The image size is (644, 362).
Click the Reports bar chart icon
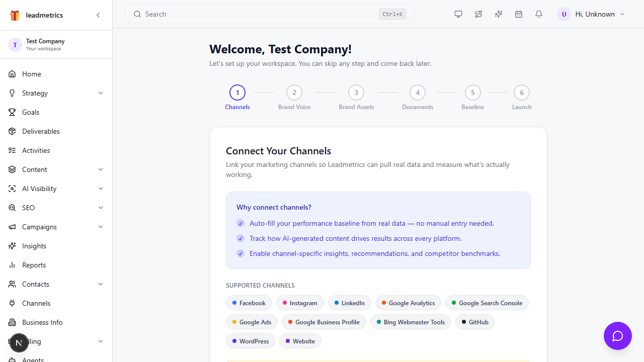[12, 265]
